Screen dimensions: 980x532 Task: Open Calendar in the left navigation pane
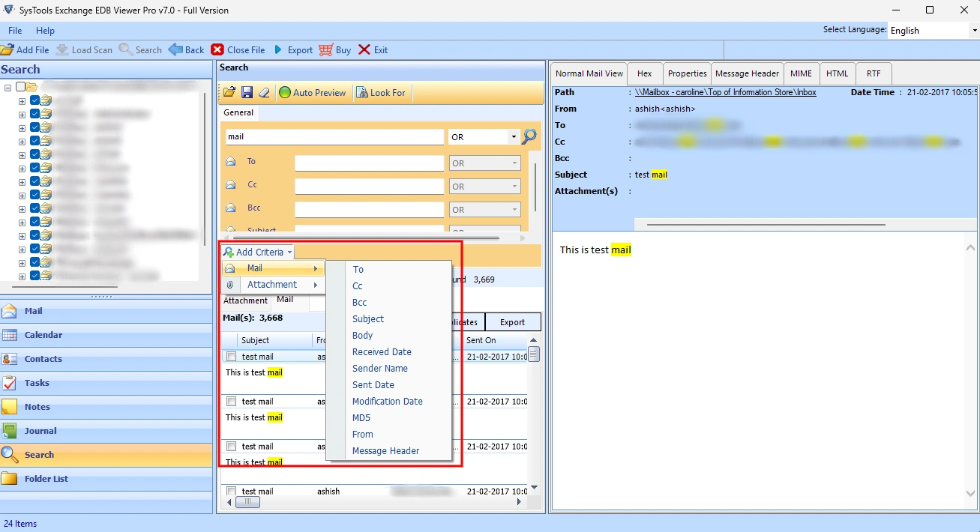click(x=106, y=335)
